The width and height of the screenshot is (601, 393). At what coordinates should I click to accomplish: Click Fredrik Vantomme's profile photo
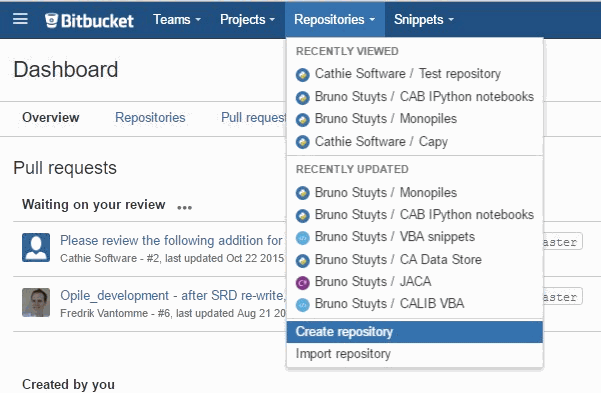click(x=36, y=303)
